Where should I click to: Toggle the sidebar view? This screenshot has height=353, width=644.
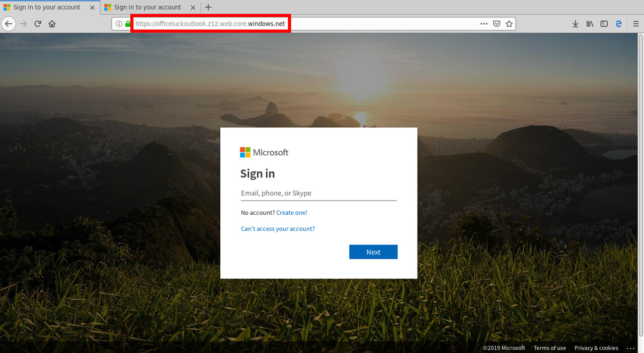click(x=604, y=24)
